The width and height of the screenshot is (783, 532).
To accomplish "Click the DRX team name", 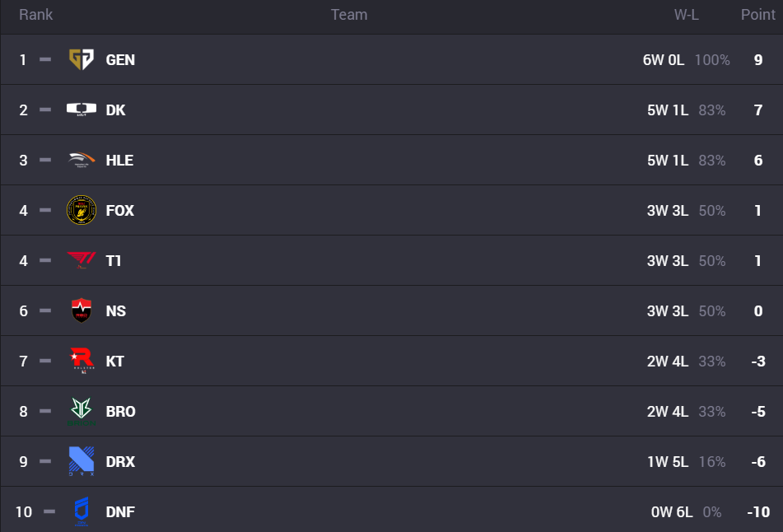I will [x=120, y=461].
